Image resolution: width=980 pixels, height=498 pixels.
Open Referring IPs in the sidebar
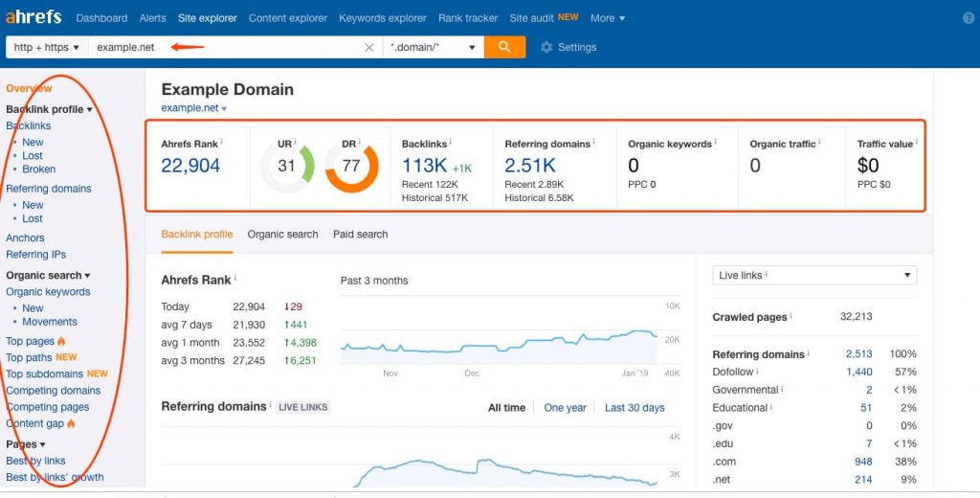point(35,255)
